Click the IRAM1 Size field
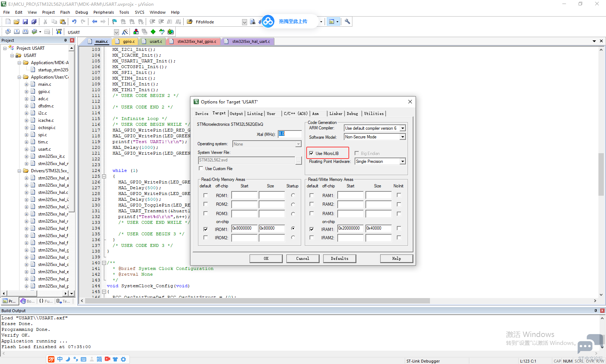606x364 pixels. point(378,228)
